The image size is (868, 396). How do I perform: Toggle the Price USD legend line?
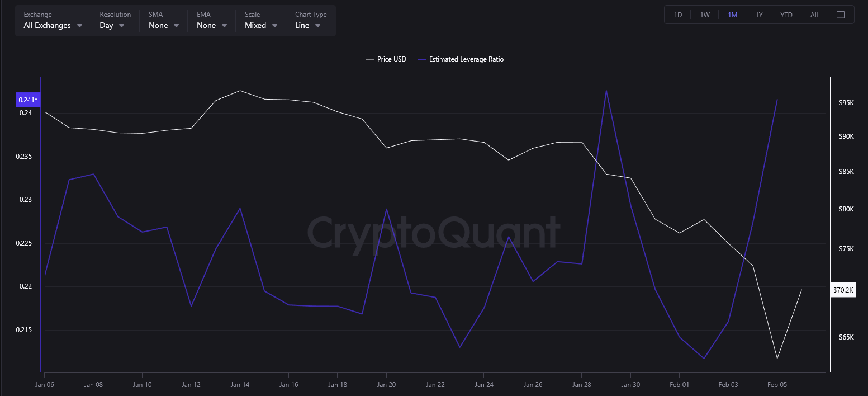click(386, 59)
